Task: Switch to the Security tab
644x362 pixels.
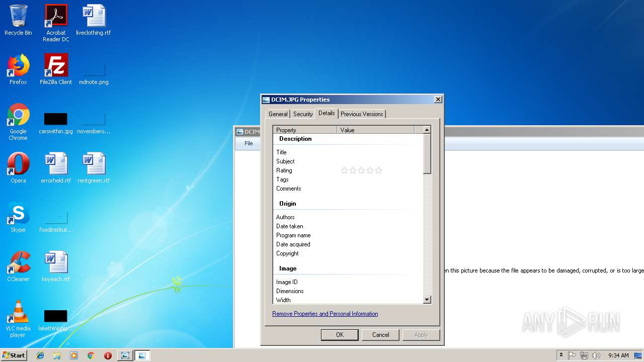Action: tap(303, 114)
